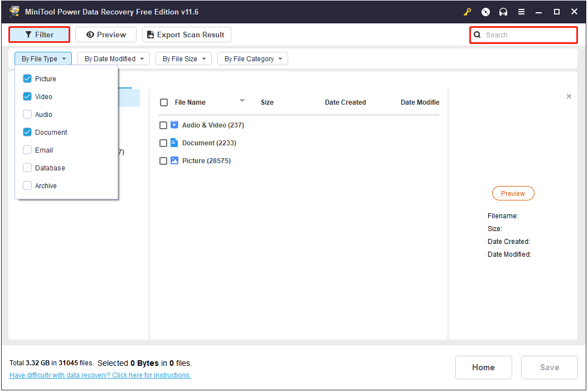Close the preview panel with X
The image size is (588, 392).
(569, 96)
